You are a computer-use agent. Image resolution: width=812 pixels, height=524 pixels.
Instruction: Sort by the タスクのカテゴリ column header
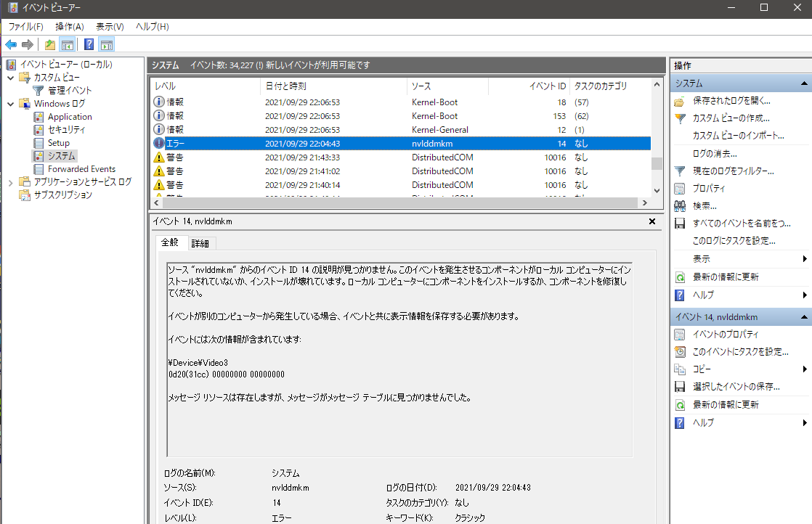coord(610,86)
